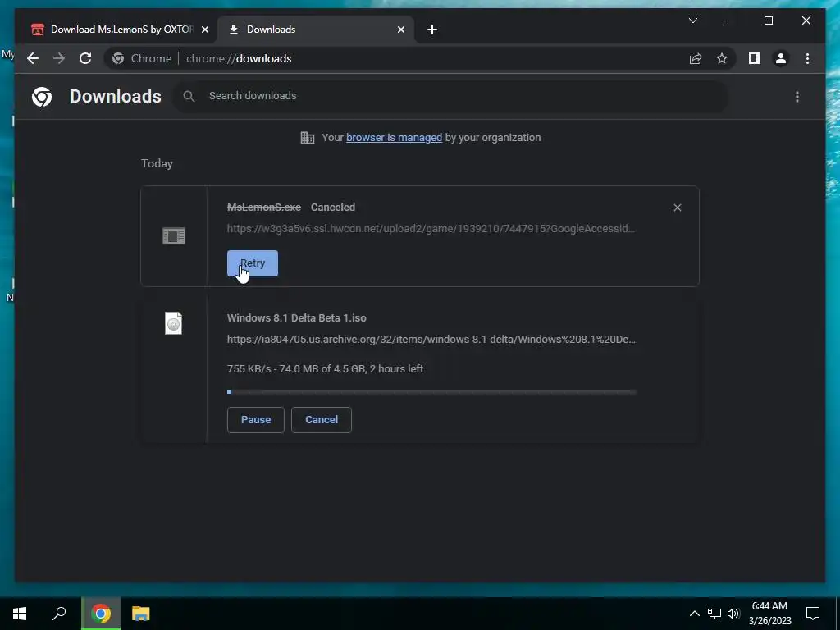Click the Chrome logo beside Downloads title
Viewport: 840px width, 630px height.
[42, 97]
